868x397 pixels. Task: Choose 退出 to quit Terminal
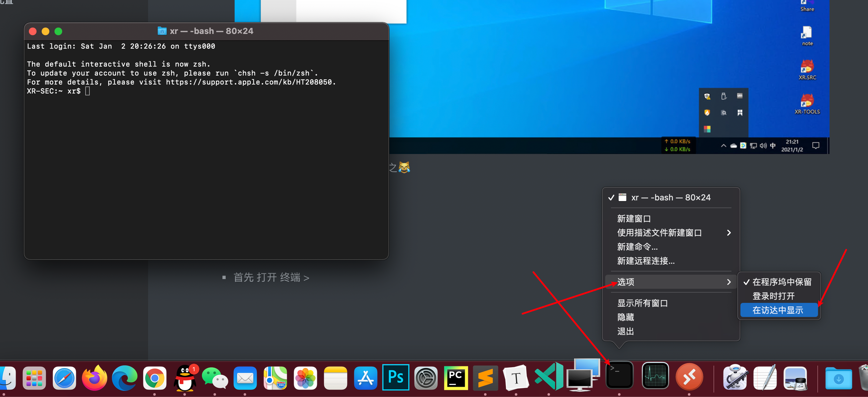[671, 331]
